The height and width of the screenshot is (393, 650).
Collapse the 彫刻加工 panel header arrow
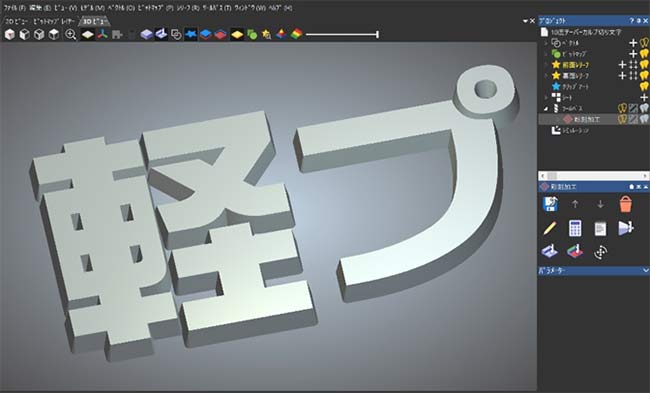pyautogui.click(x=645, y=187)
